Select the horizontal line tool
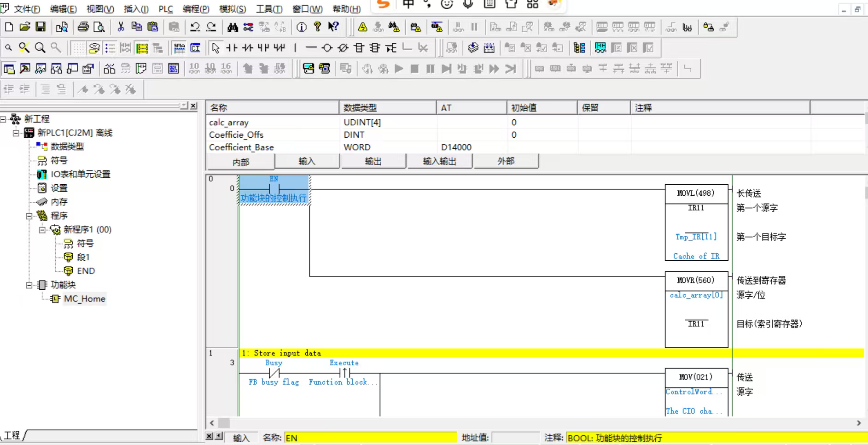The height and width of the screenshot is (445, 868). point(311,48)
